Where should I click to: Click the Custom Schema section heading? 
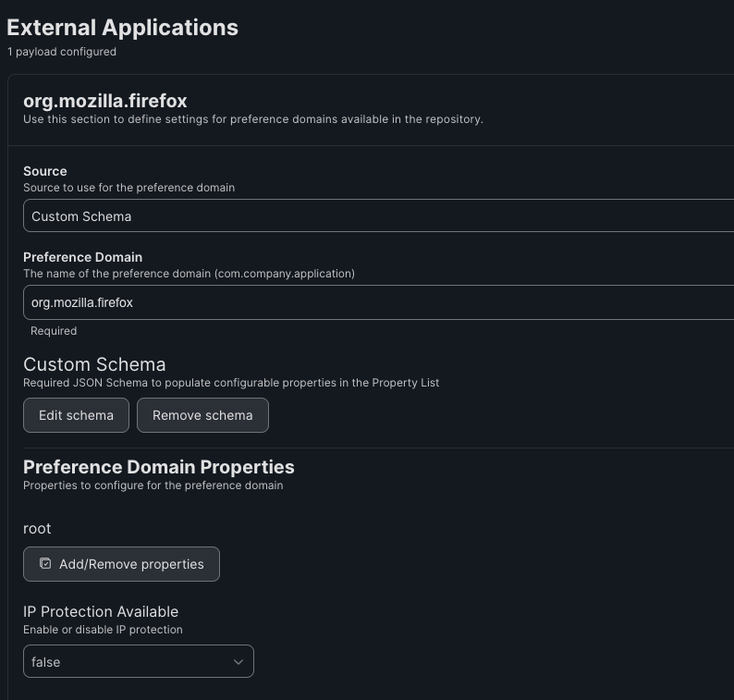[x=94, y=364]
